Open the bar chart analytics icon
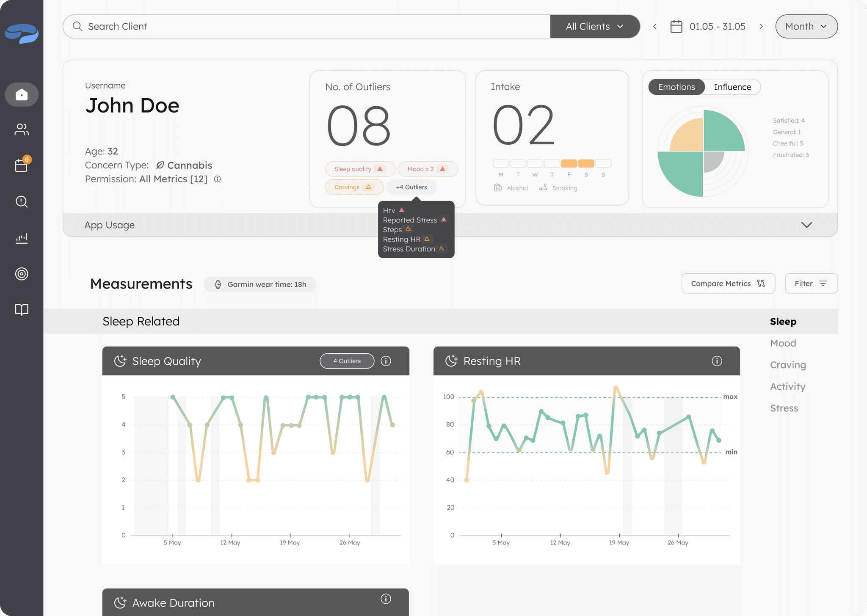The image size is (867, 616). coord(22,238)
